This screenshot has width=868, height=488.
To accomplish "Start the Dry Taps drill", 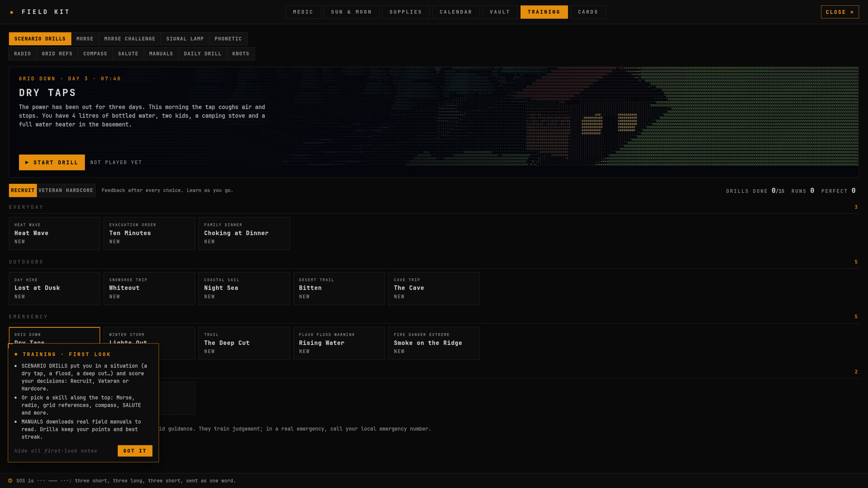I will pos(52,163).
